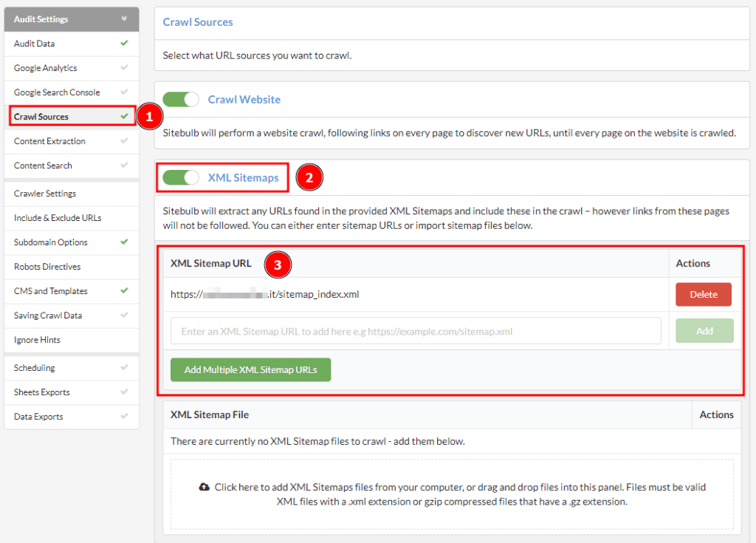Toggle the Crawl Website switch
The image size is (756, 543).
[181, 100]
